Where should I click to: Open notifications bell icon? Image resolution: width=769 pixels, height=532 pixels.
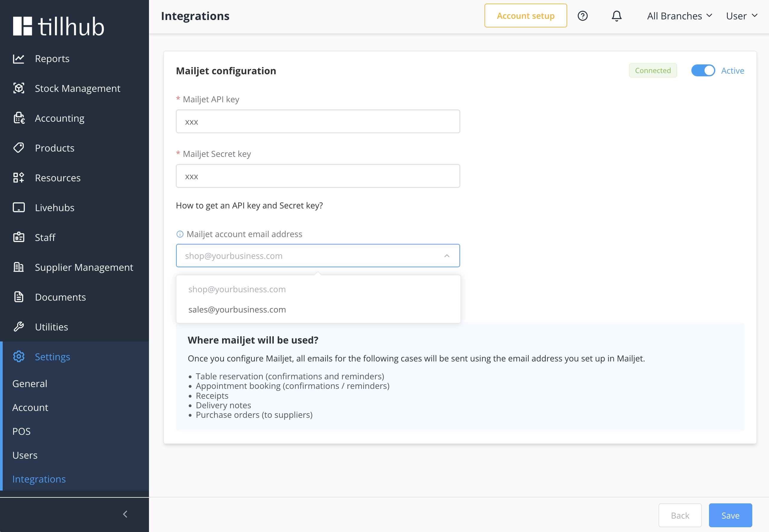pos(616,16)
